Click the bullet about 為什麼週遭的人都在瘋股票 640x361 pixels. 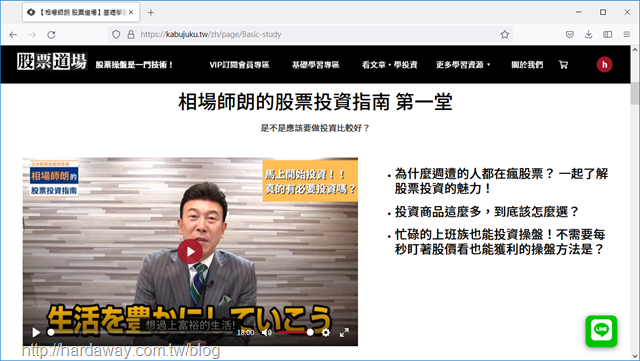501,181
